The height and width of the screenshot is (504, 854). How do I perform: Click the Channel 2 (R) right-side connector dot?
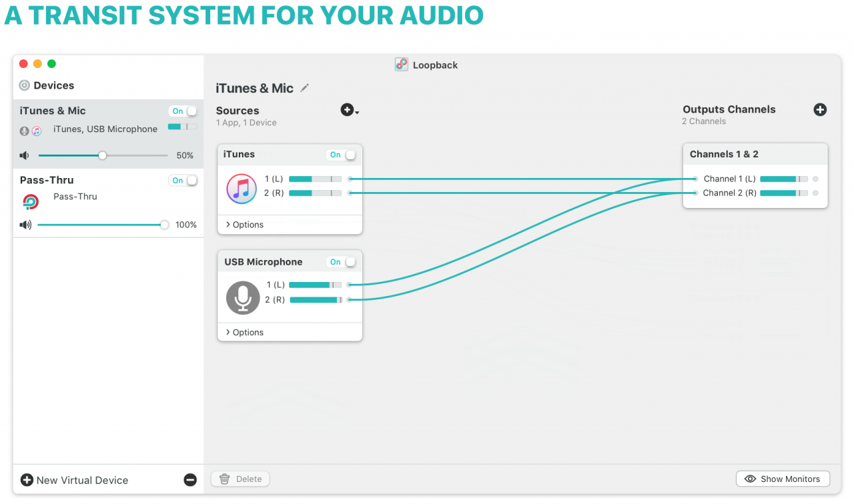coord(815,193)
